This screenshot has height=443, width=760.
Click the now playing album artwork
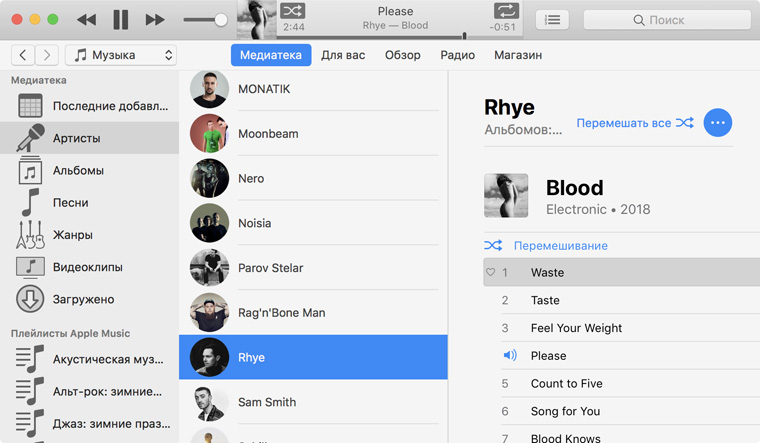(256, 19)
